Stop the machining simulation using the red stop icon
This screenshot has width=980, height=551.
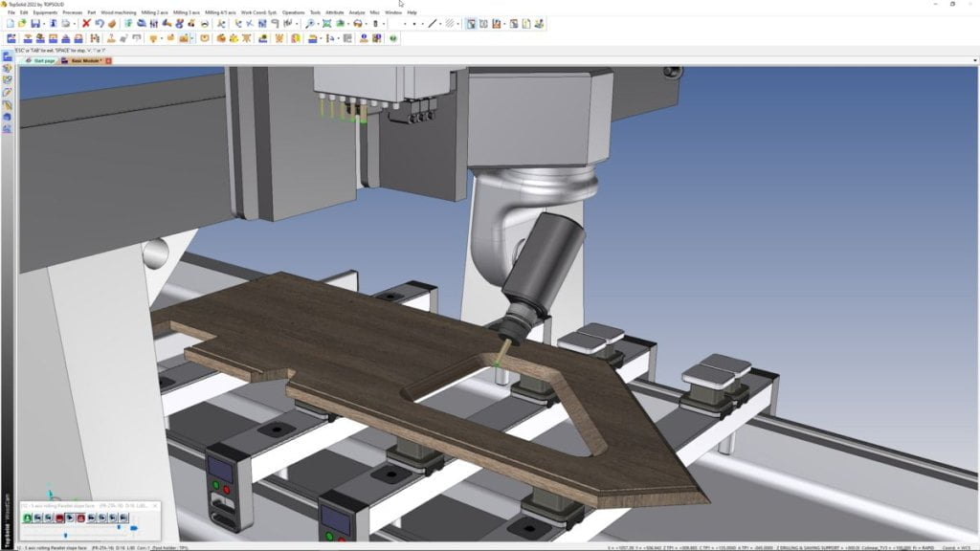(x=59, y=518)
